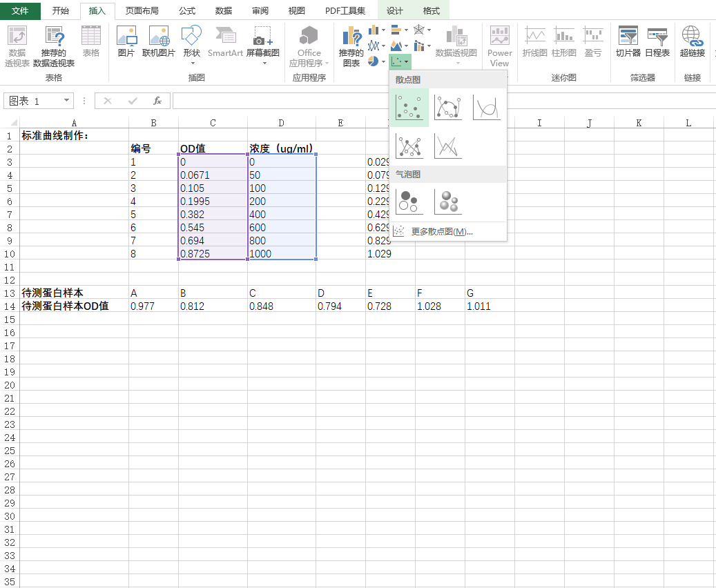Select the plain scatter chart with markers only
The image size is (716, 588).
(x=409, y=108)
